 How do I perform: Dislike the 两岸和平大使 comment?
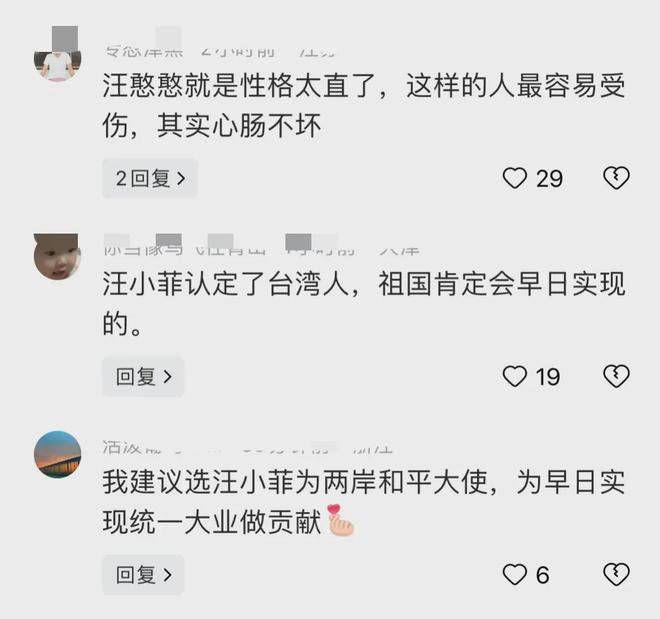coord(616,574)
